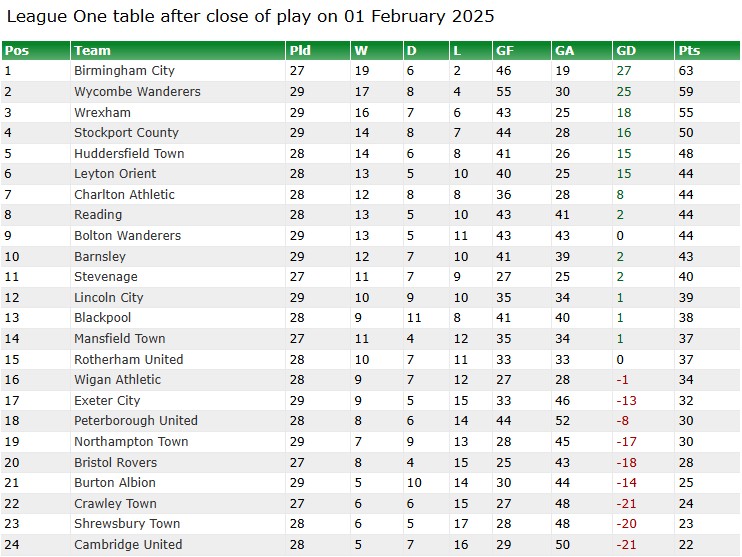Select Cambridge United at table bottom
This screenshot has width=742, height=557.
(128, 544)
